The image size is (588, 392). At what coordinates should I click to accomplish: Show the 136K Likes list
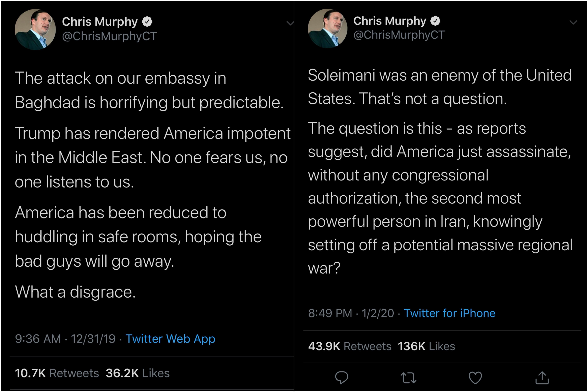point(426,346)
